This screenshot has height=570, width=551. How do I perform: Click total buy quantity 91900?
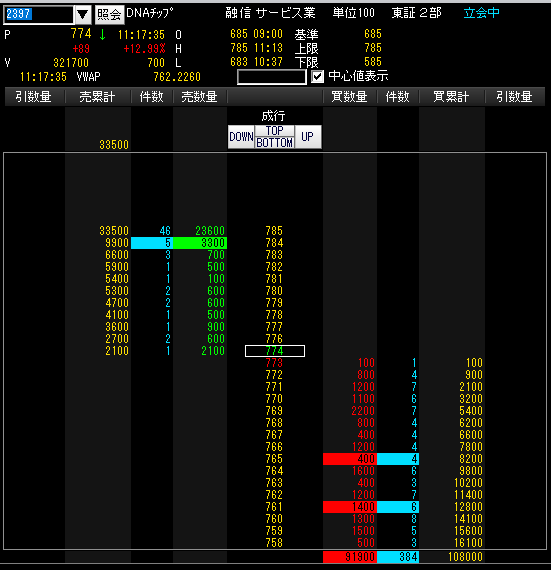[350, 557]
